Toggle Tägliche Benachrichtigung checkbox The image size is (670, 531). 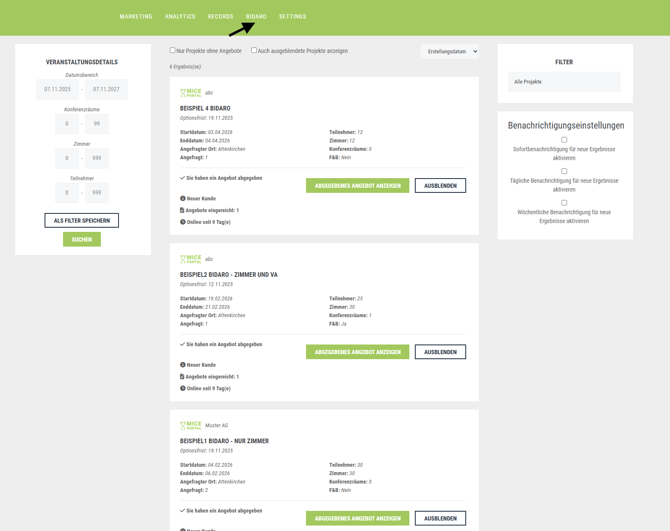point(564,171)
